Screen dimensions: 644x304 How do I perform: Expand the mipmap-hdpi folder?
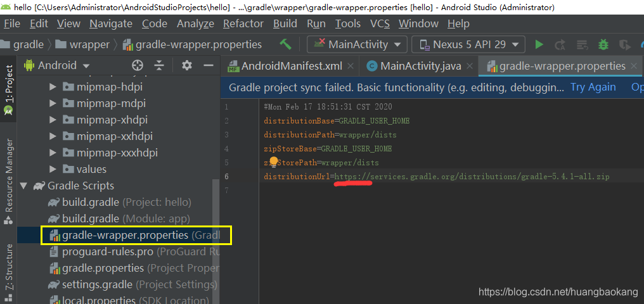coord(53,87)
